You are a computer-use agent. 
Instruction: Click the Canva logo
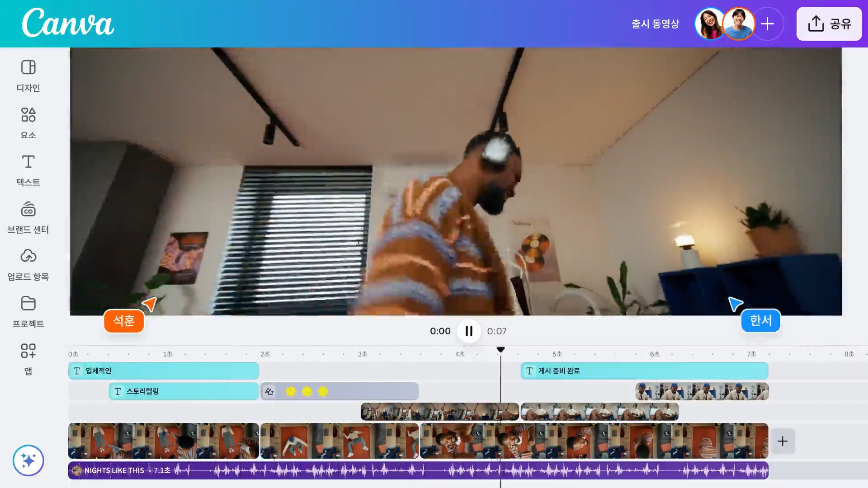(68, 23)
